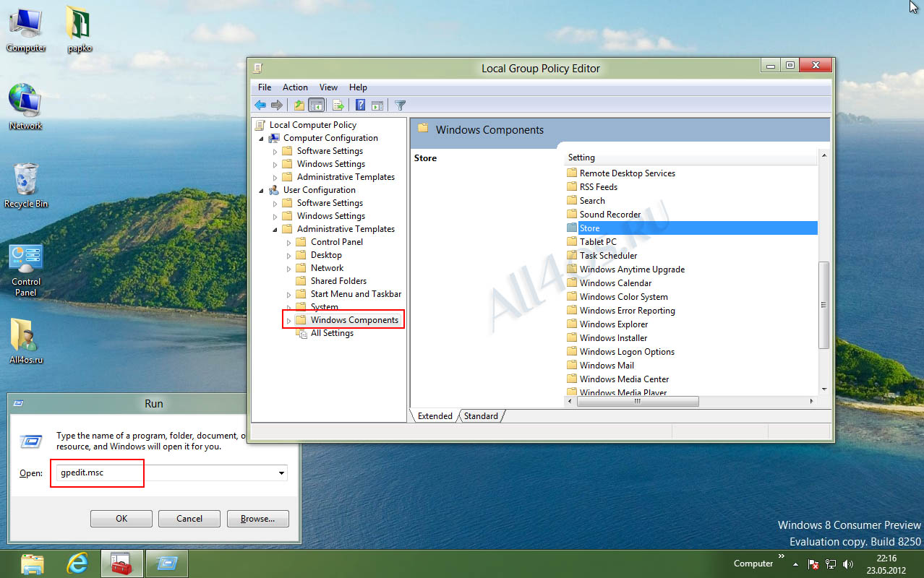Open the Run dialog Open dropdown arrow
Image resolution: width=924 pixels, height=578 pixels.
pyautogui.click(x=281, y=473)
